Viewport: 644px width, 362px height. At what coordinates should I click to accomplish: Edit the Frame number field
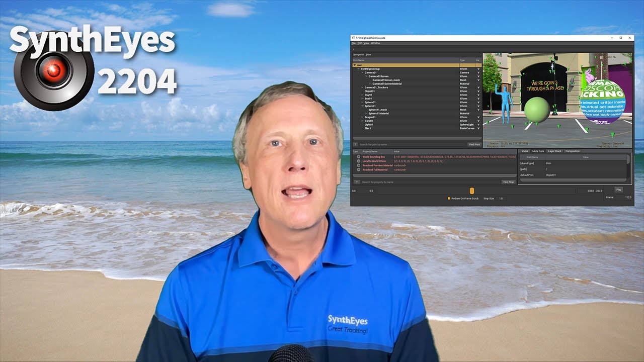[623, 197]
